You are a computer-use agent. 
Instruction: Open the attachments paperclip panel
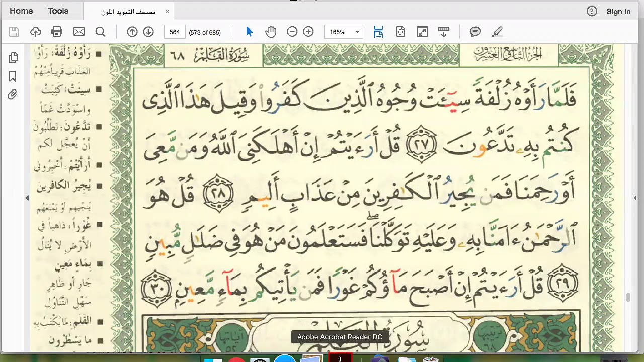(x=13, y=95)
